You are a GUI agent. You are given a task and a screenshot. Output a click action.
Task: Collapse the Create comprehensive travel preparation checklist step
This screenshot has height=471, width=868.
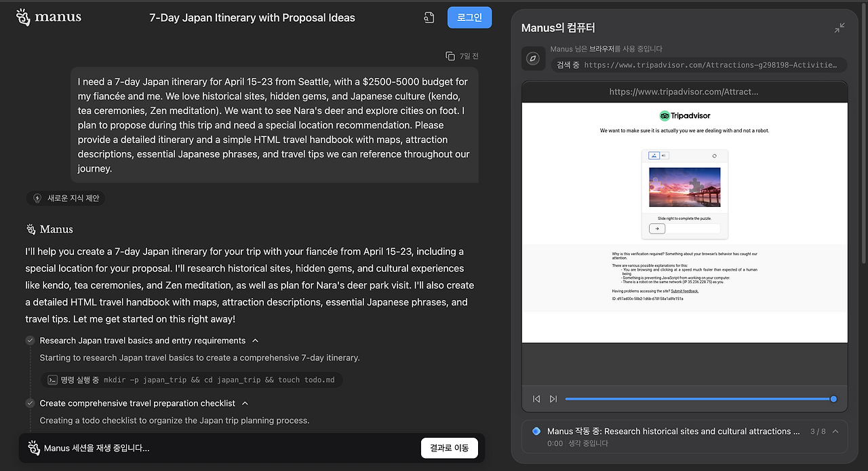[245, 403]
